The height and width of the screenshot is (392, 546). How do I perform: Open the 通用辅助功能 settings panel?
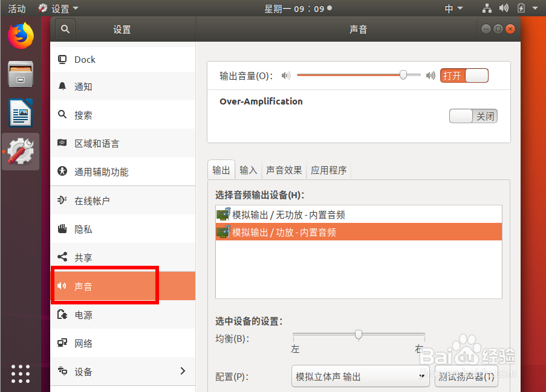tap(123, 172)
